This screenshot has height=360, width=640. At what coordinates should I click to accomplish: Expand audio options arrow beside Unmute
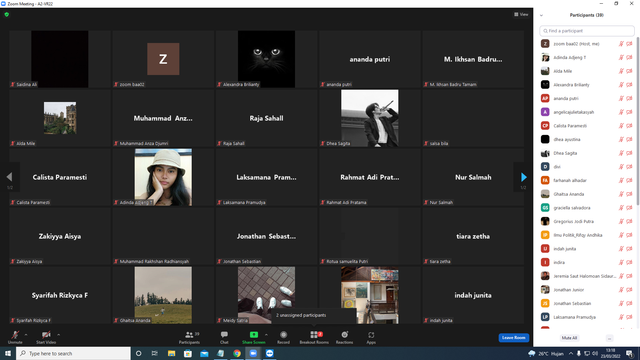click(26, 335)
